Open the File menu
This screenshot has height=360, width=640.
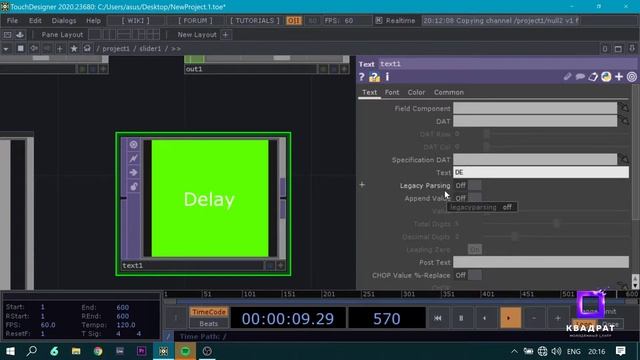12,20
